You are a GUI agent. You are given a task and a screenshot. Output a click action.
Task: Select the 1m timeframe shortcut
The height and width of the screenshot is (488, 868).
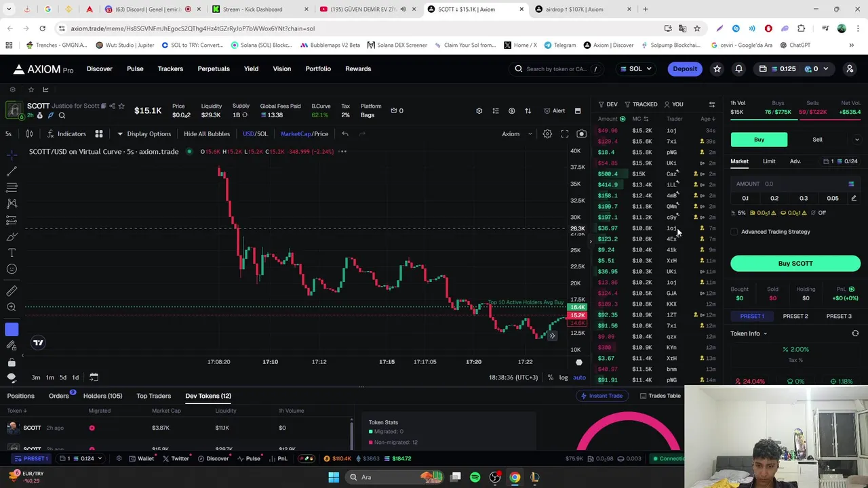tap(50, 378)
